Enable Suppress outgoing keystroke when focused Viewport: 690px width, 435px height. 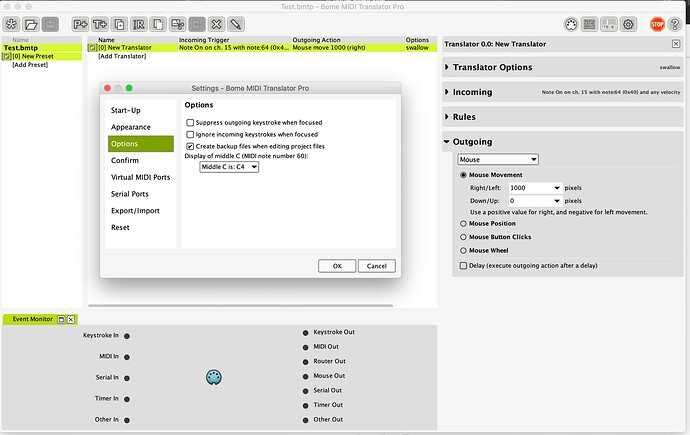point(190,122)
